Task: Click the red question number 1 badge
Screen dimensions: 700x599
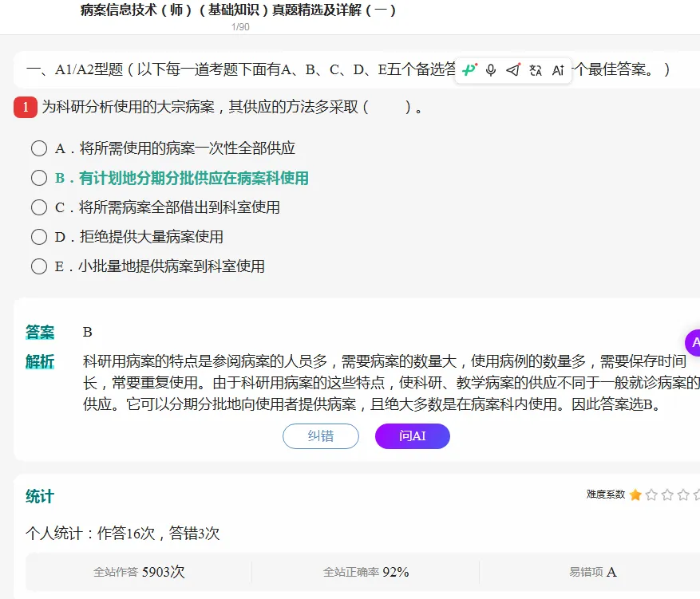Action: coord(26,107)
